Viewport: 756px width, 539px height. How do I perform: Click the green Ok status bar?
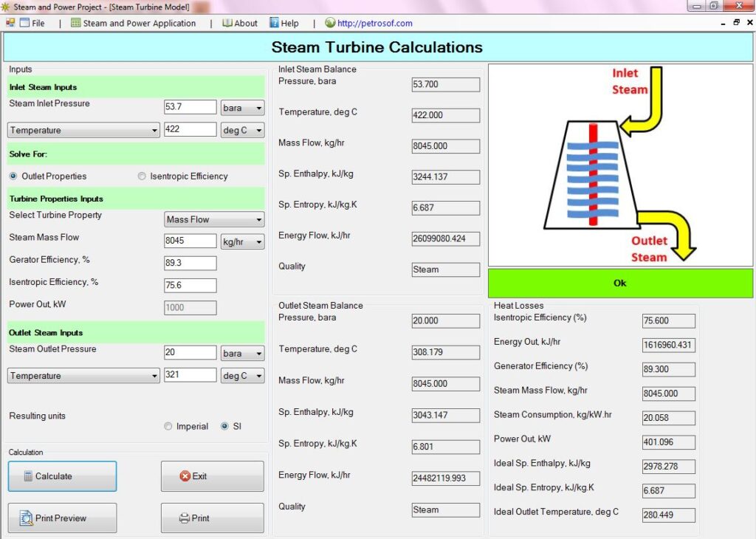point(619,284)
